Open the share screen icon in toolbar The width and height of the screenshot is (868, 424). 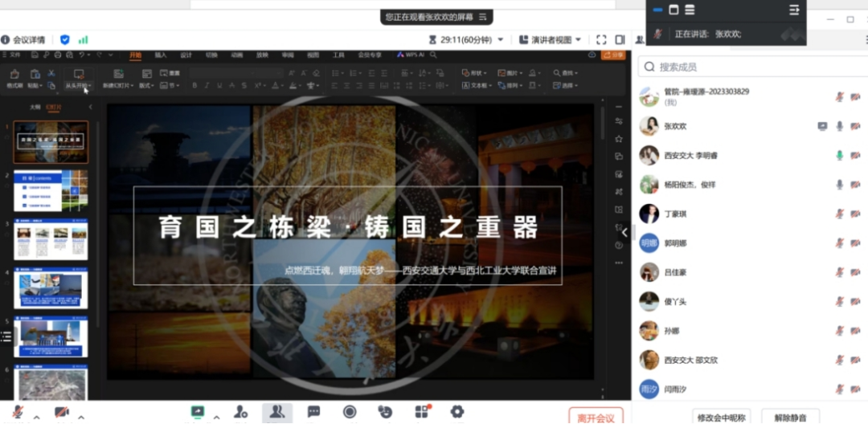coord(197,413)
